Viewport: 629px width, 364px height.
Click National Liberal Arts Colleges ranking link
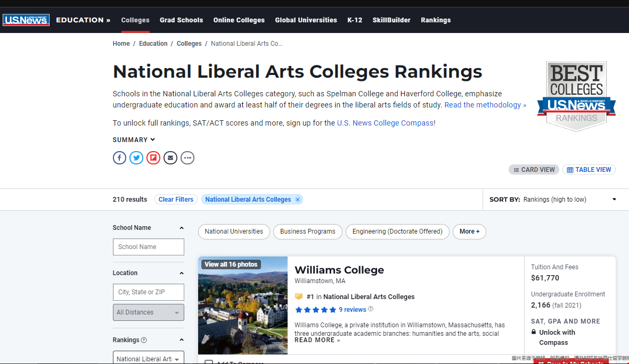(369, 296)
